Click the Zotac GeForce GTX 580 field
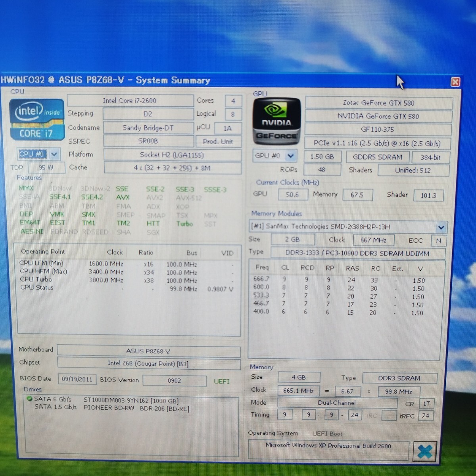The image size is (476, 476). coord(378,103)
